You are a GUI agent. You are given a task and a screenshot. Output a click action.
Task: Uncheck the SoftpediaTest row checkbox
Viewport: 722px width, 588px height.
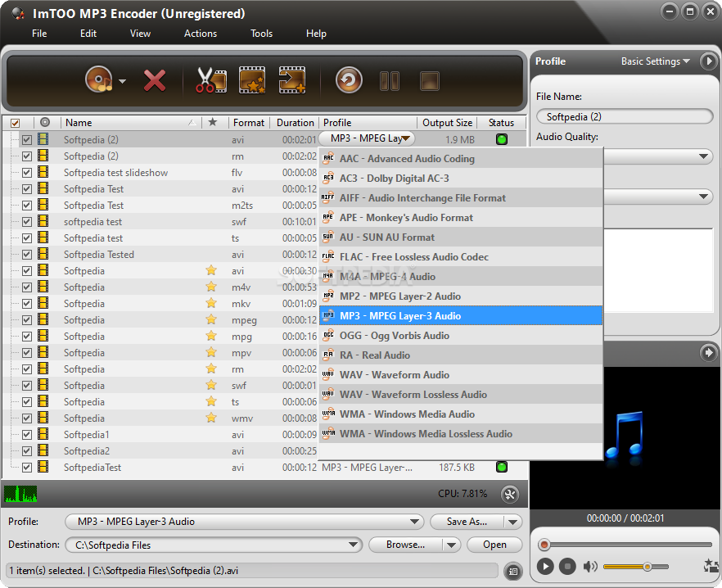point(27,468)
